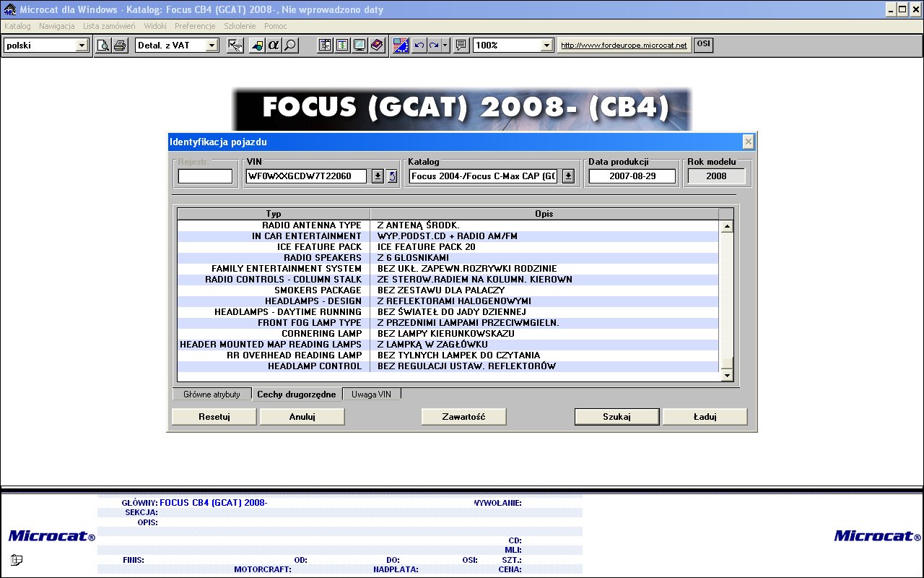924x578 pixels.
Task: Select the FRONT FOG LAMP TYPE row
Action: 448,323
